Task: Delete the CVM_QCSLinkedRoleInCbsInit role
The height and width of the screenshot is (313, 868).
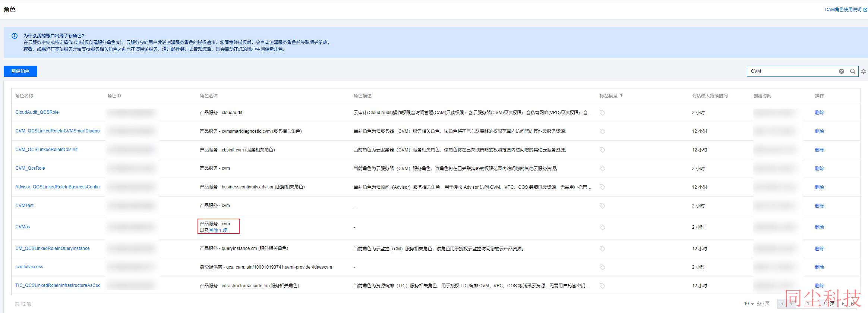Action: coord(820,150)
